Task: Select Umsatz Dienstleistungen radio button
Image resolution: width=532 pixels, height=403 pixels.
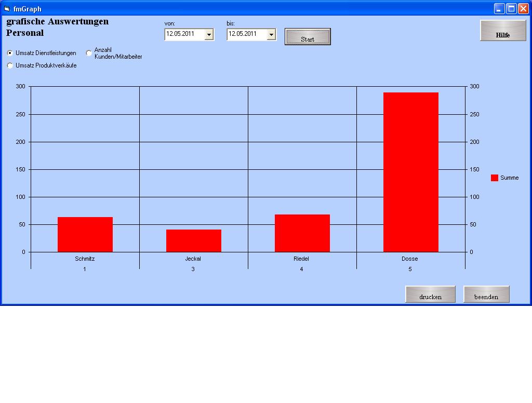Action: click(10, 53)
